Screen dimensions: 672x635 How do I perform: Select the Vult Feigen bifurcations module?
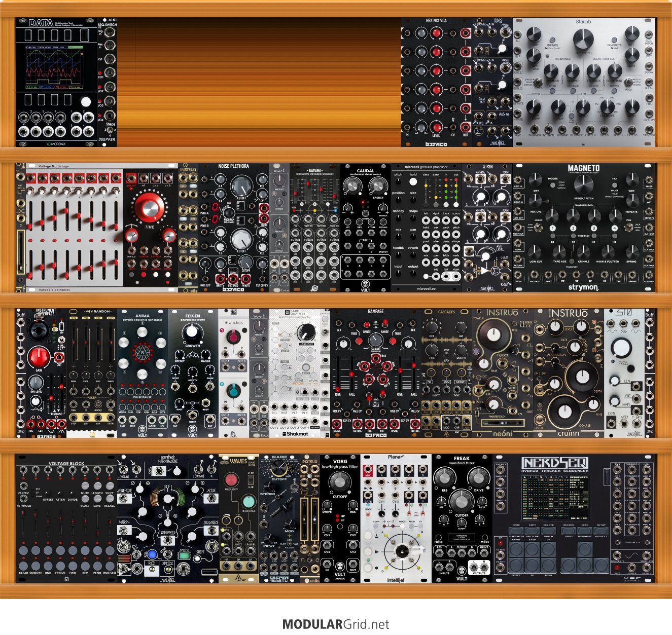193,373
